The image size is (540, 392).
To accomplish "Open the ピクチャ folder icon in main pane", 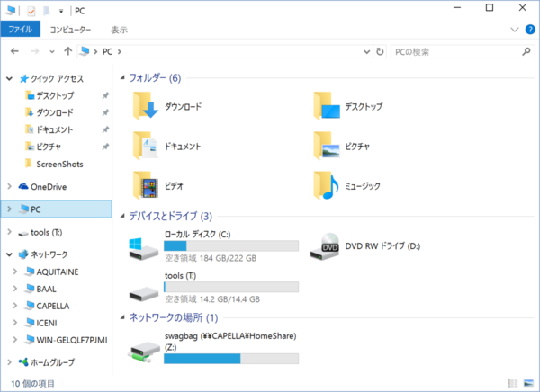I will coord(327,146).
